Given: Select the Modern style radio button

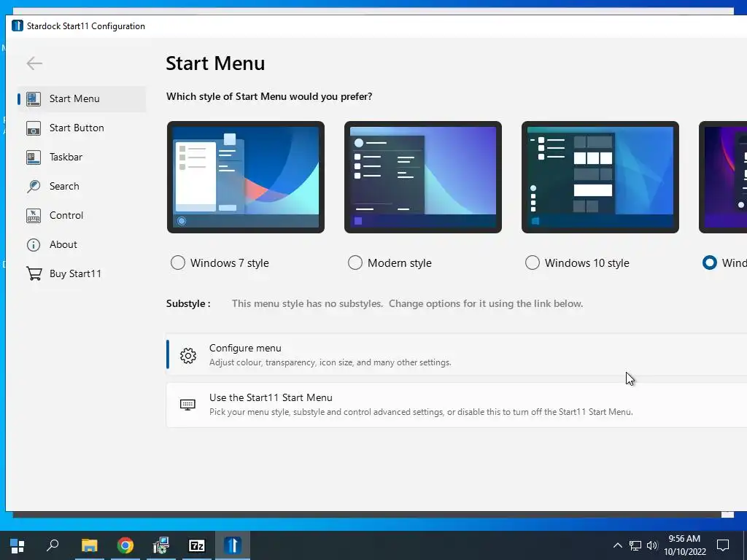Looking at the screenshot, I should click(355, 262).
